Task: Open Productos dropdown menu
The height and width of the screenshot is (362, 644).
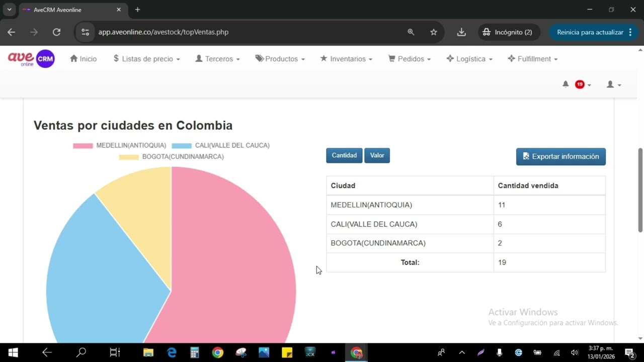Action: click(280, 59)
